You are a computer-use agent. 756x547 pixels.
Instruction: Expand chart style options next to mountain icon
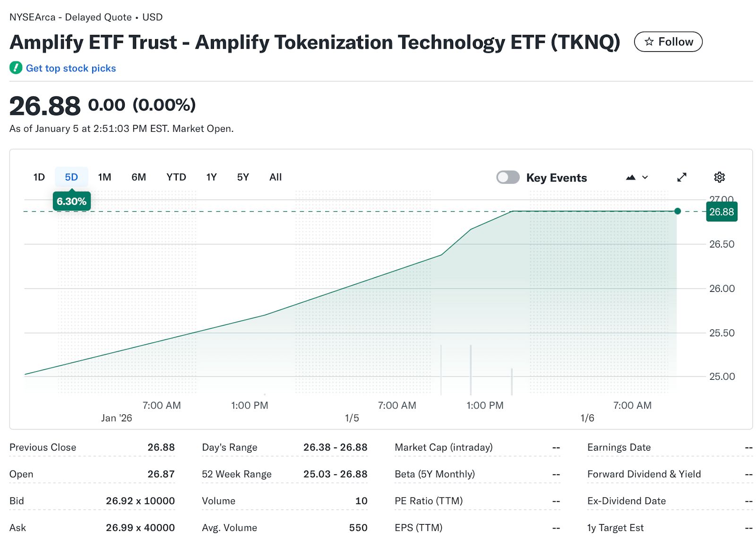pos(644,178)
